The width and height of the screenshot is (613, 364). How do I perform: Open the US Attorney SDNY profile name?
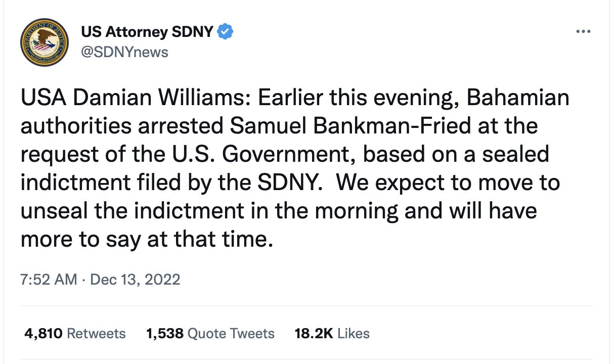(147, 32)
